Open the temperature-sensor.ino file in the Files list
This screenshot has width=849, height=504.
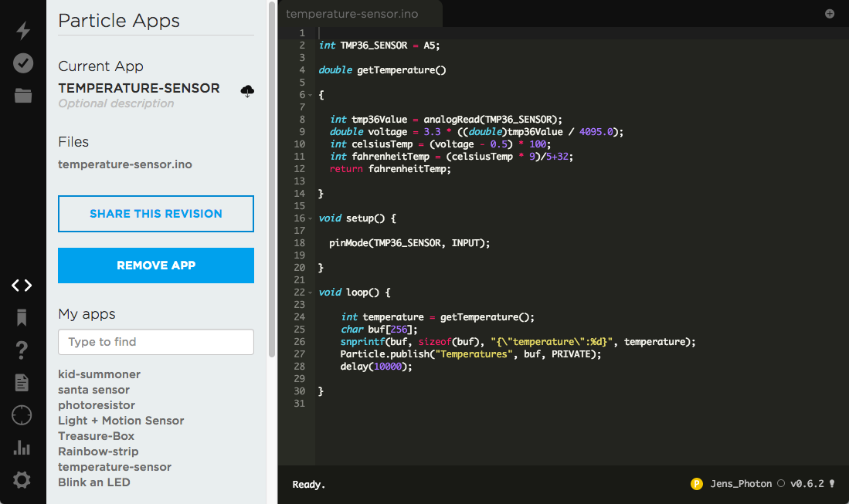125,164
